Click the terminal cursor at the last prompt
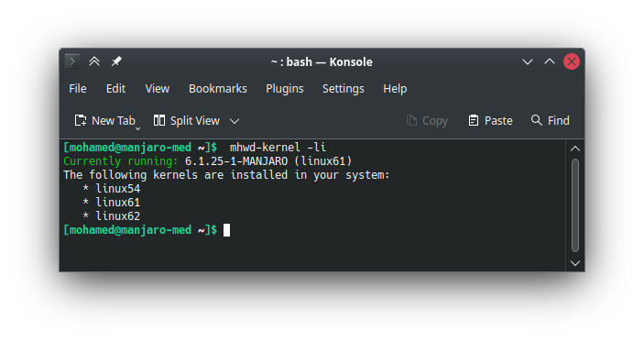644x342 pixels. [x=226, y=230]
